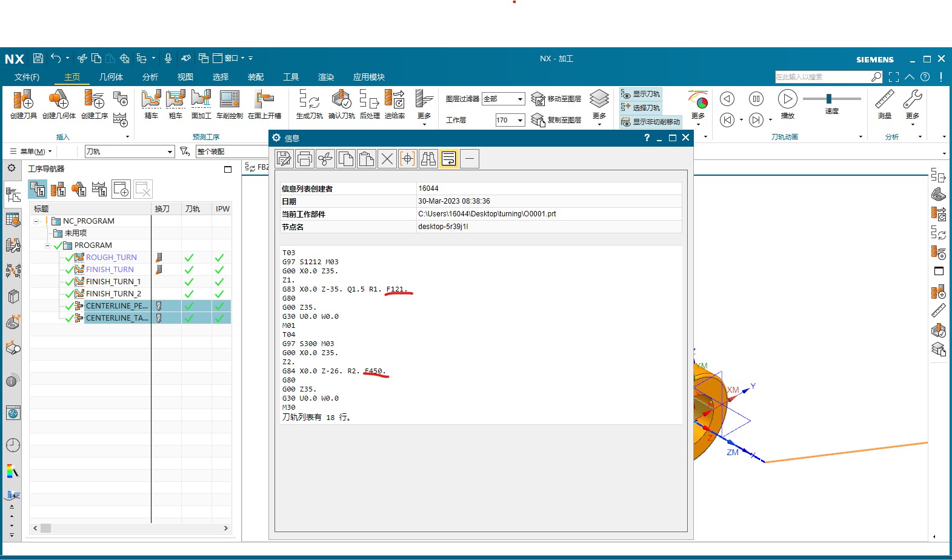This screenshot has width=952, height=560.
Task: Click 移动至图层 move to layer
Action: coord(556,99)
